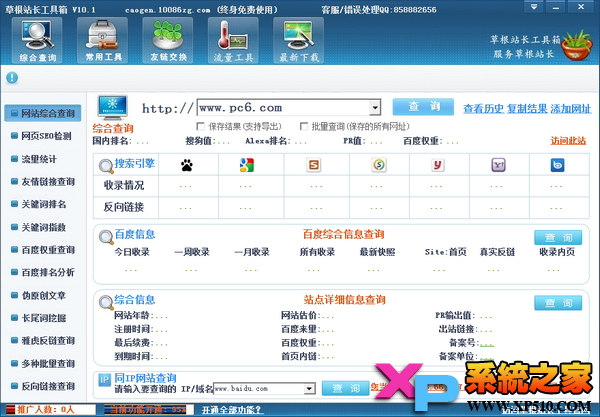This screenshot has width=600, height=417.
Task: Select 百度排名分析 in sidebar
Action: (43, 272)
